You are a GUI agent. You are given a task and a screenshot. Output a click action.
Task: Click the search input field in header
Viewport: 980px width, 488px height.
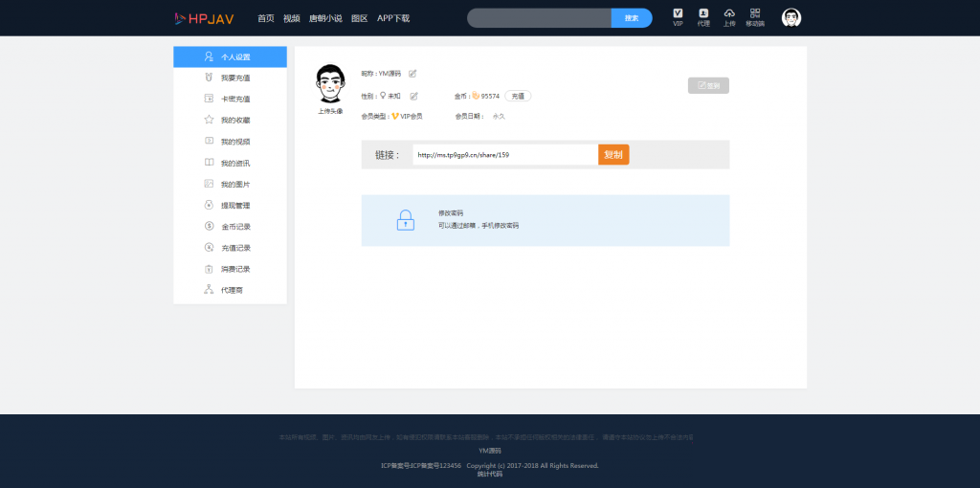tap(539, 18)
